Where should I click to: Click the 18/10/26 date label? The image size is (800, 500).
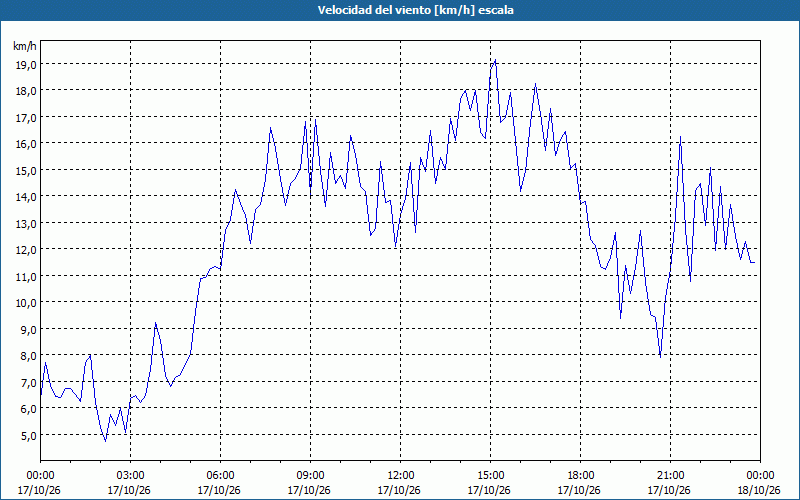point(759,491)
